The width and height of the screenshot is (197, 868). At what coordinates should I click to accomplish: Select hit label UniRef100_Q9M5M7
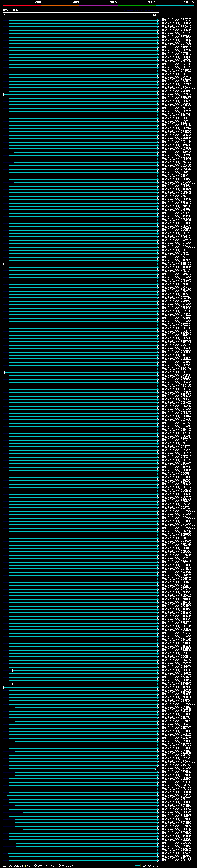tap(177, 60)
